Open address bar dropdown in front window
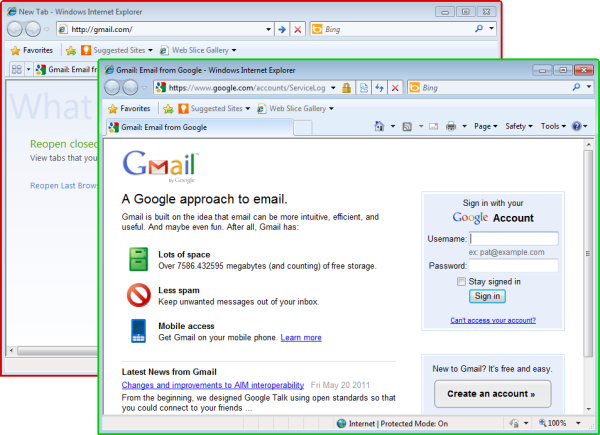This screenshot has height=435, width=600. [x=333, y=88]
